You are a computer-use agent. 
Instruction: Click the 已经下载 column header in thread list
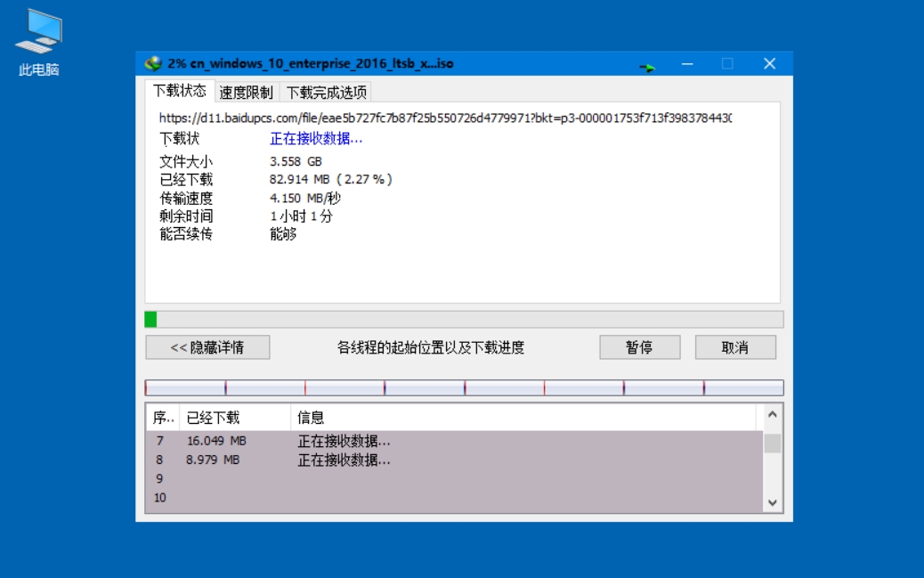pos(235,419)
